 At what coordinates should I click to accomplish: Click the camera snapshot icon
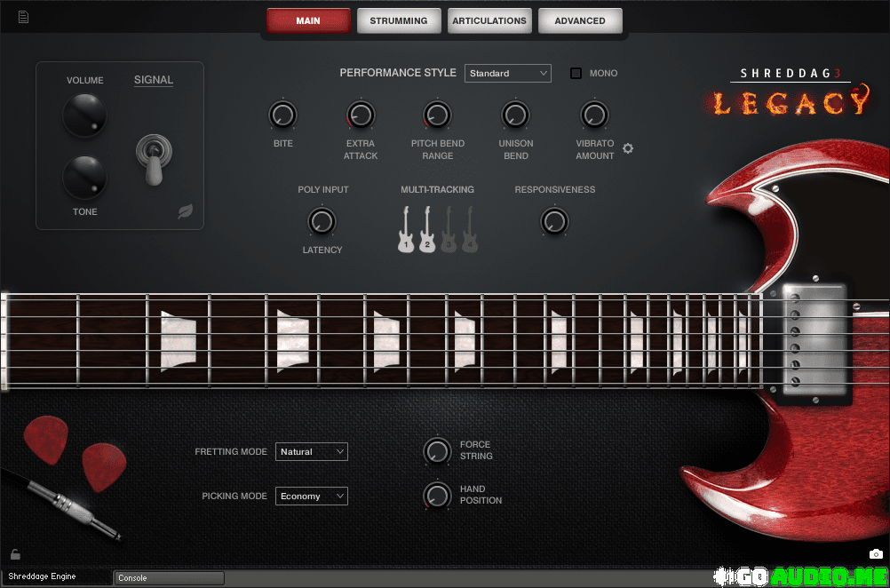876,554
